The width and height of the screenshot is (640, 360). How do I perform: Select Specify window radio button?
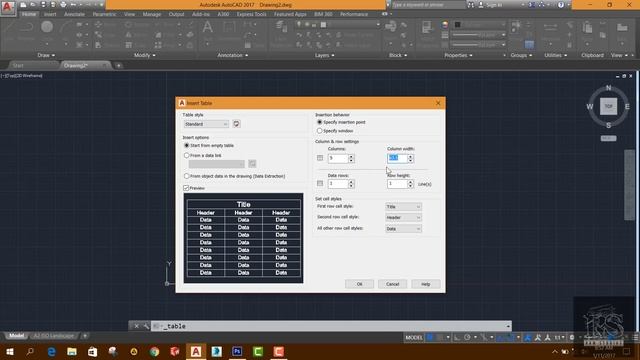pyautogui.click(x=320, y=131)
